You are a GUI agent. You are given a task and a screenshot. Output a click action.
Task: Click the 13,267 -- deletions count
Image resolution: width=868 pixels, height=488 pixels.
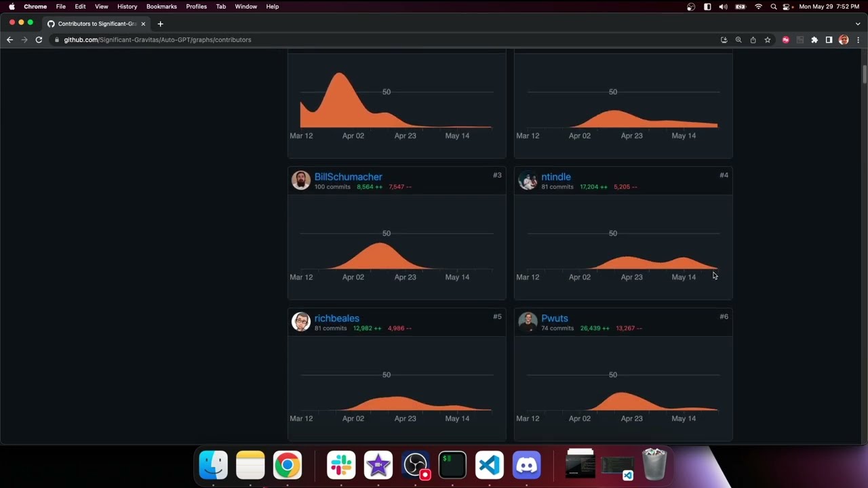629,329
